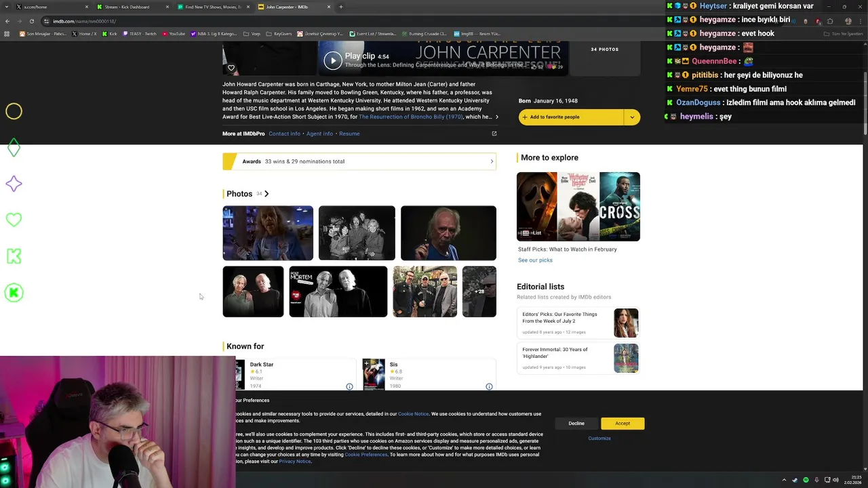Image resolution: width=868 pixels, height=488 pixels.
Task: Open Customize cookie settings
Action: point(599,439)
